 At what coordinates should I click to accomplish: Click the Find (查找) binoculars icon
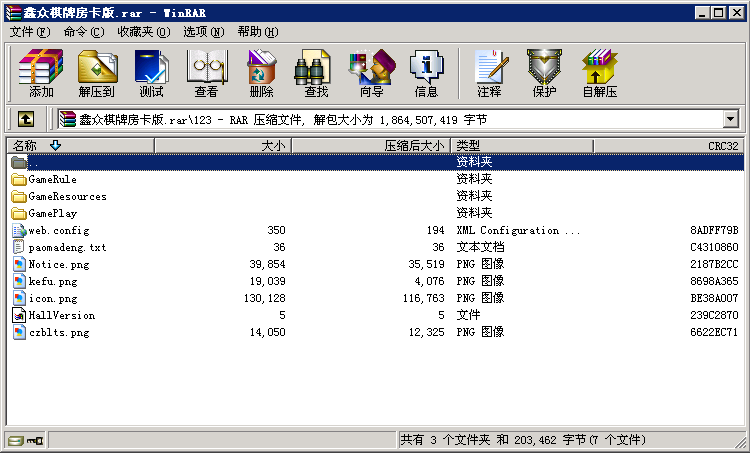point(316,73)
